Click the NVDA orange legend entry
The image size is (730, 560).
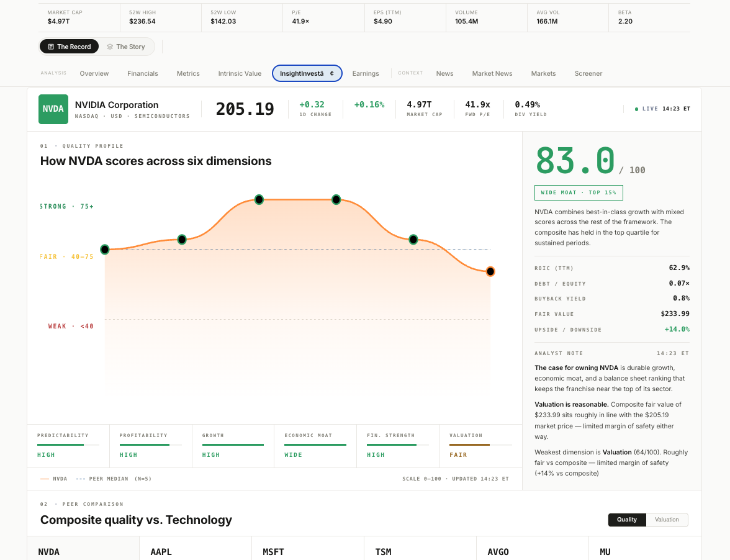tap(53, 479)
